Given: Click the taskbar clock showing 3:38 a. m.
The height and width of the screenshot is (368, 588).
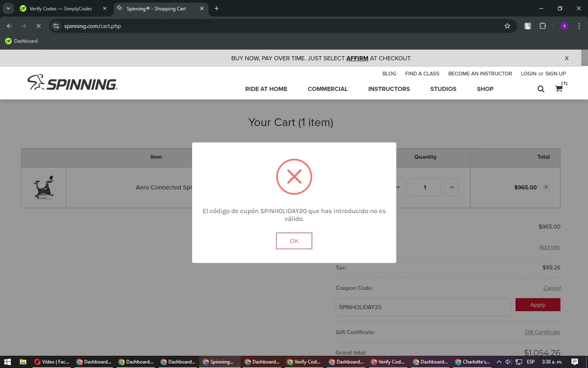Looking at the screenshot, I should point(552,362).
